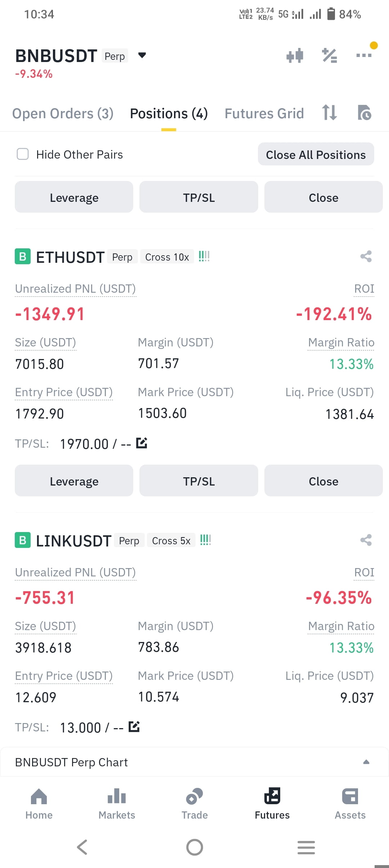
Task: Go to the Markets tab in bottom navigation
Action: coord(117,803)
